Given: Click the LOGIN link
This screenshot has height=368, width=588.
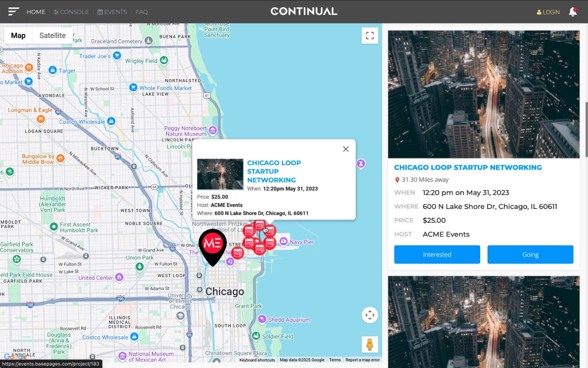Looking at the screenshot, I should pyautogui.click(x=548, y=12).
